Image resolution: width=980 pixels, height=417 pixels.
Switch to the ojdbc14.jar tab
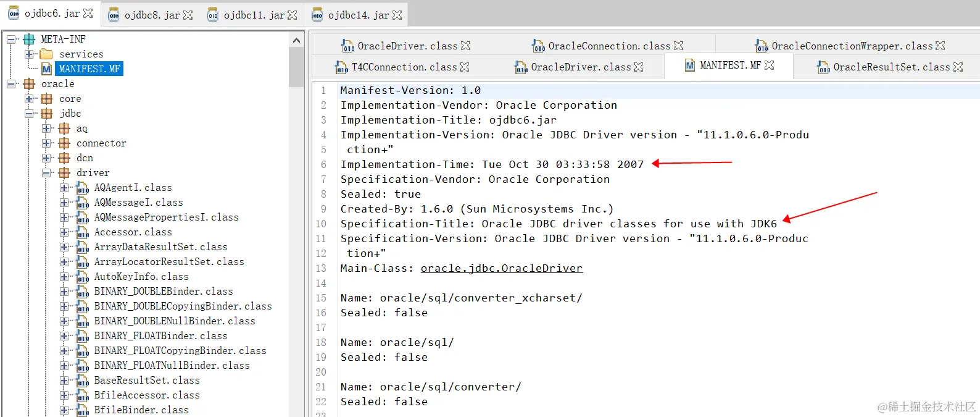point(358,15)
